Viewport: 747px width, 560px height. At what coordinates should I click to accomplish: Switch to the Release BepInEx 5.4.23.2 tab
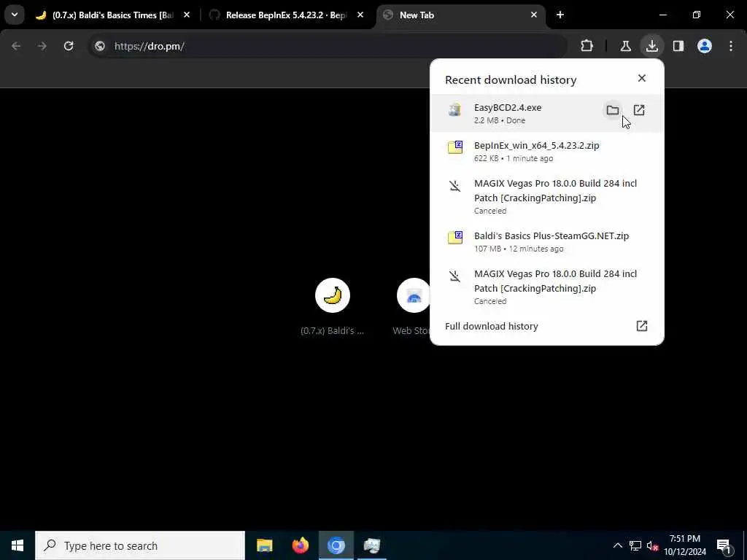[x=286, y=15]
